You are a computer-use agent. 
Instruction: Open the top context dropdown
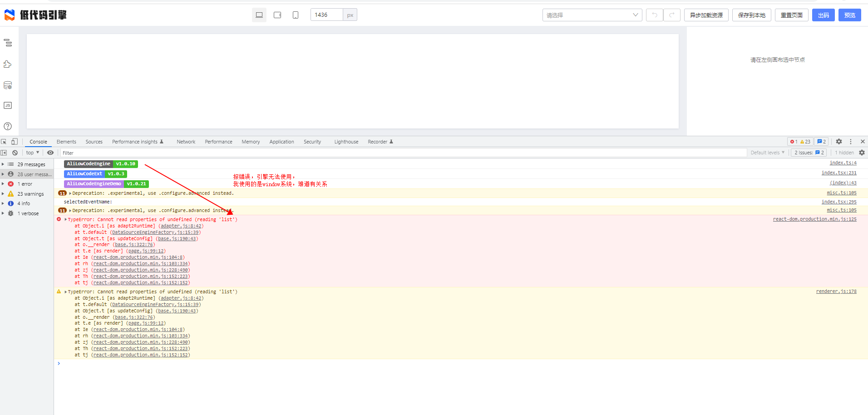(33, 153)
